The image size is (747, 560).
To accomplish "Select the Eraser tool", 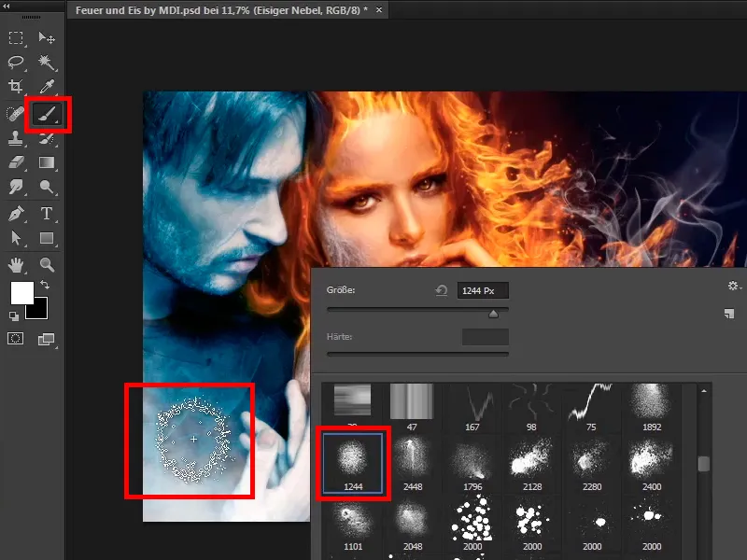I will coord(16,162).
